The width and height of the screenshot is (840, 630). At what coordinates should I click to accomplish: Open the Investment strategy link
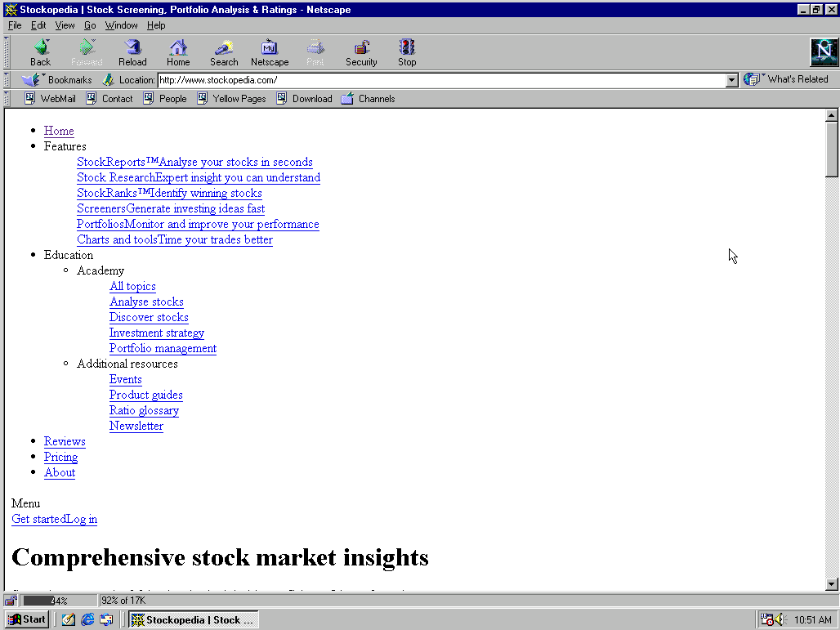coord(156,333)
